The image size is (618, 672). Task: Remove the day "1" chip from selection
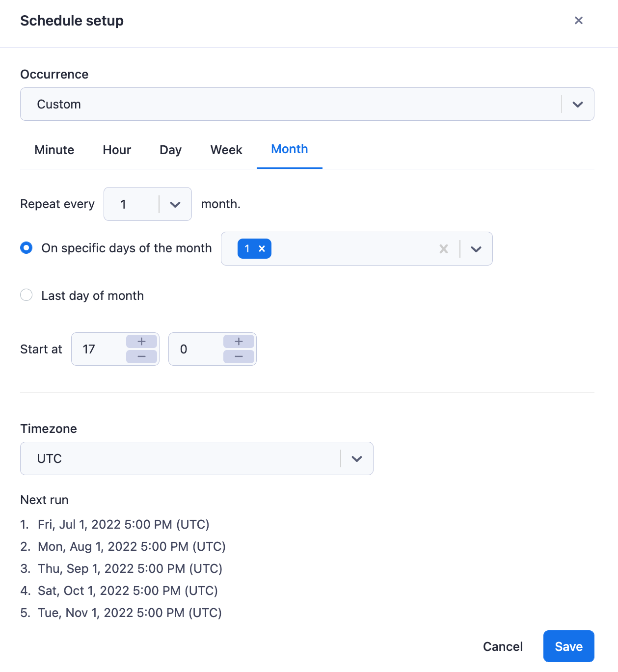pos(262,248)
